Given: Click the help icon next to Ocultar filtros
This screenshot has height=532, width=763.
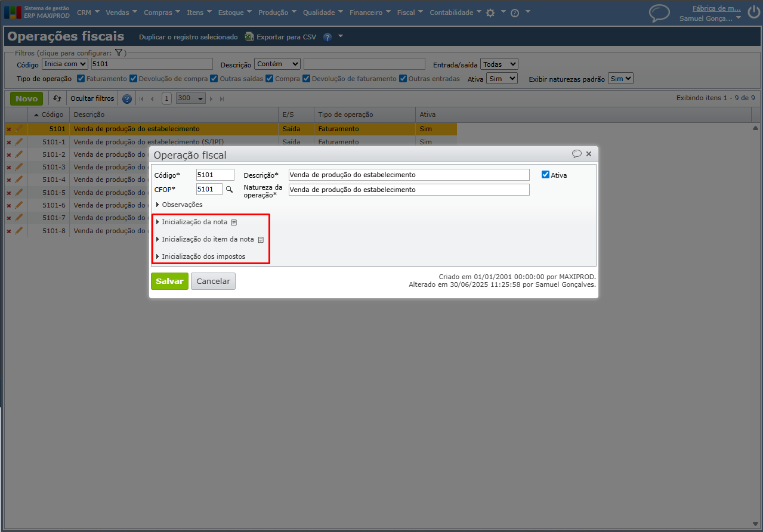Looking at the screenshot, I should (x=127, y=99).
